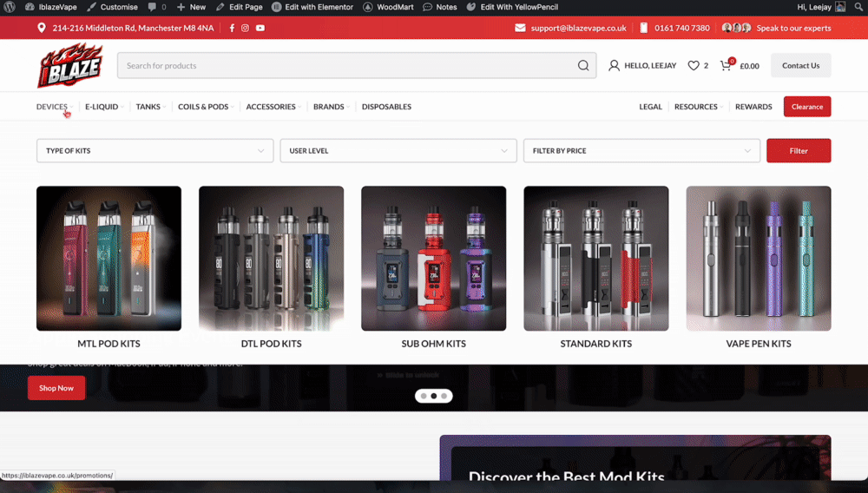
Task: Open the Facebook icon
Action: [232, 28]
